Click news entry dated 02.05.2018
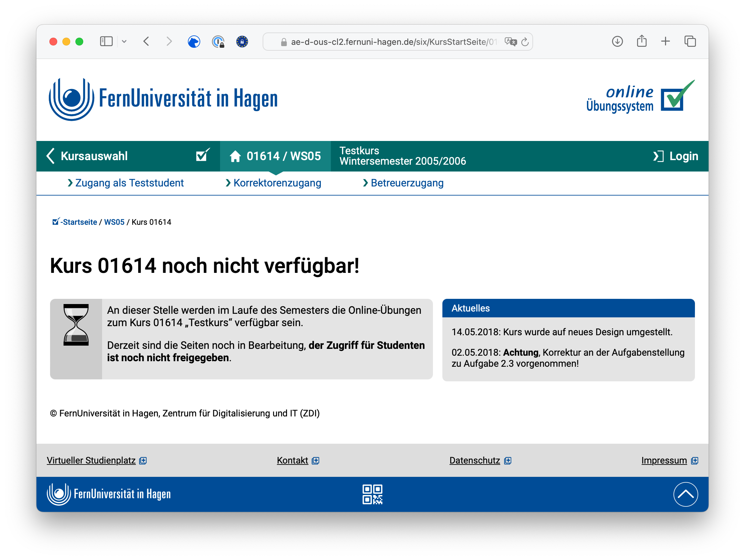Image resolution: width=745 pixels, height=560 pixels. tap(568, 358)
